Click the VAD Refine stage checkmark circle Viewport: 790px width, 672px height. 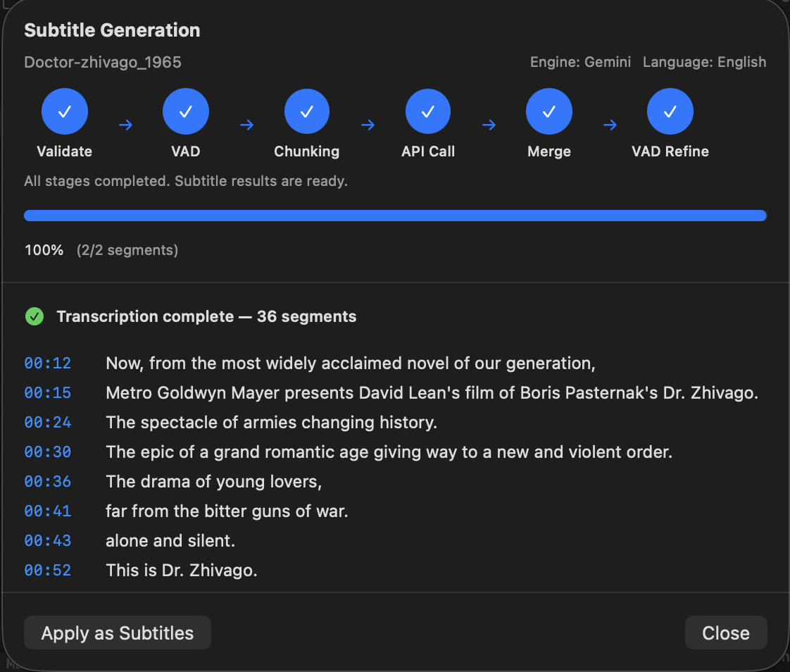coord(670,111)
